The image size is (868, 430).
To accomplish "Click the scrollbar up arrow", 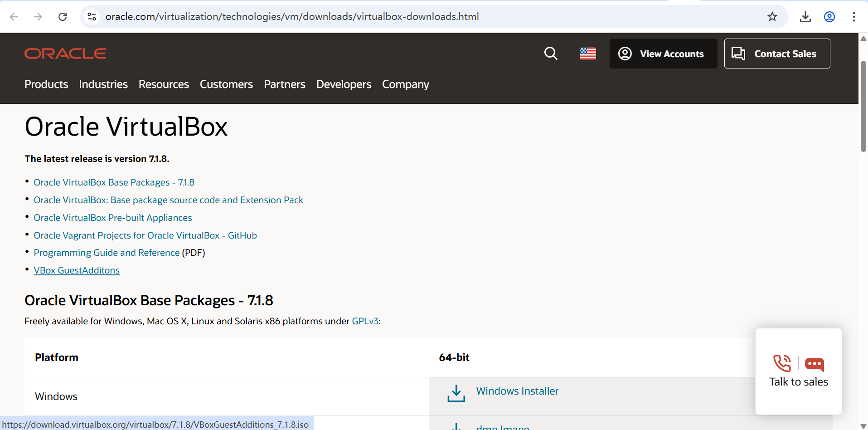I will point(863,39).
